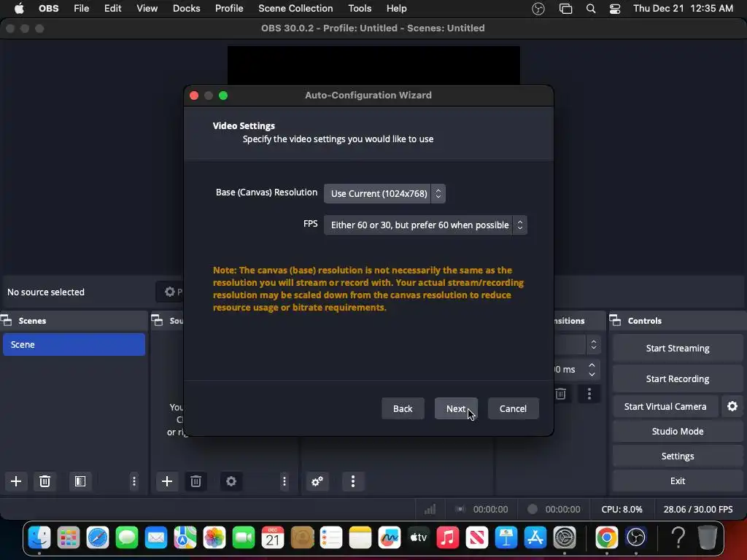Open the View menu
Screen dimensions: 747x560
pyautogui.click(x=147, y=9)
